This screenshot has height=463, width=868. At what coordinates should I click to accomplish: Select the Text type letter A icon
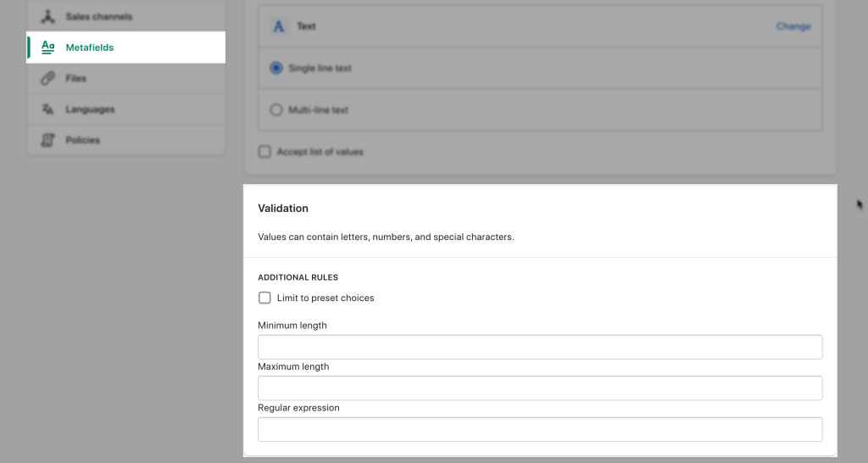[279, 26]
